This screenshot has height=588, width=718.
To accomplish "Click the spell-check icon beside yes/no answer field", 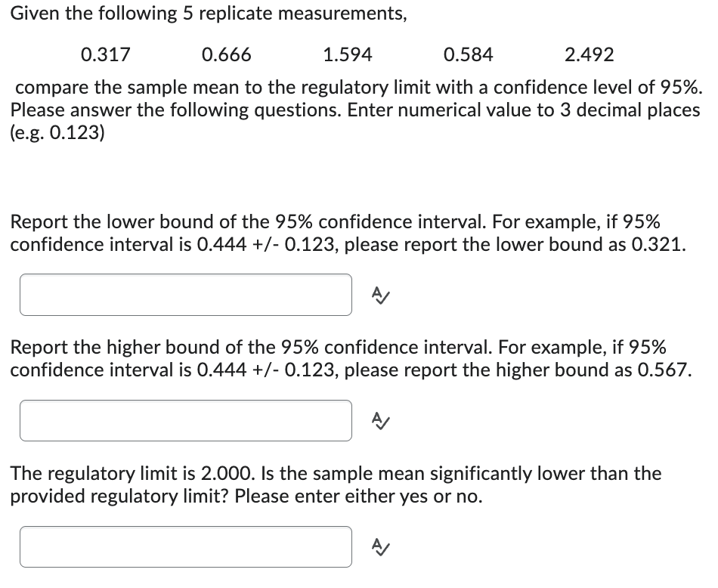I will [x=380, y=547].
